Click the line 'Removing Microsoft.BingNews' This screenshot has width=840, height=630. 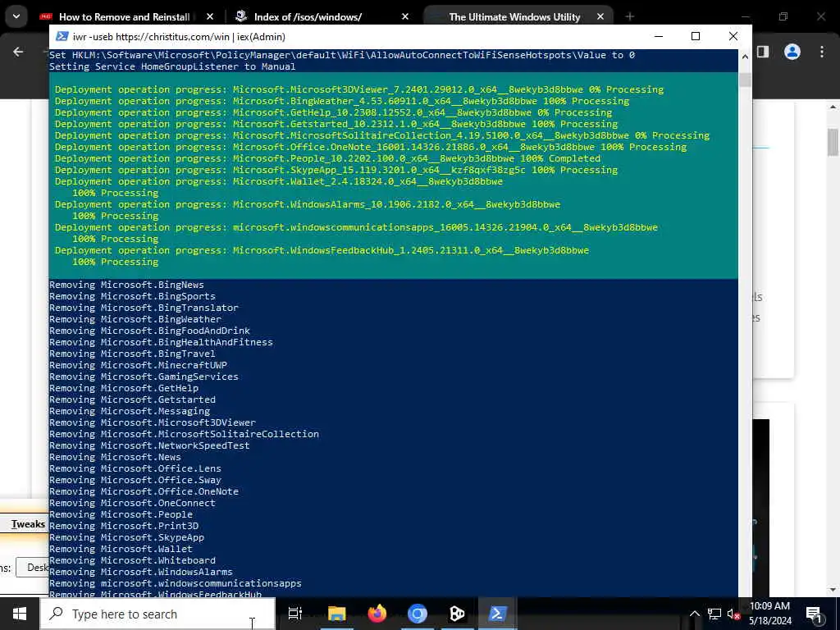tap(126, 285)
